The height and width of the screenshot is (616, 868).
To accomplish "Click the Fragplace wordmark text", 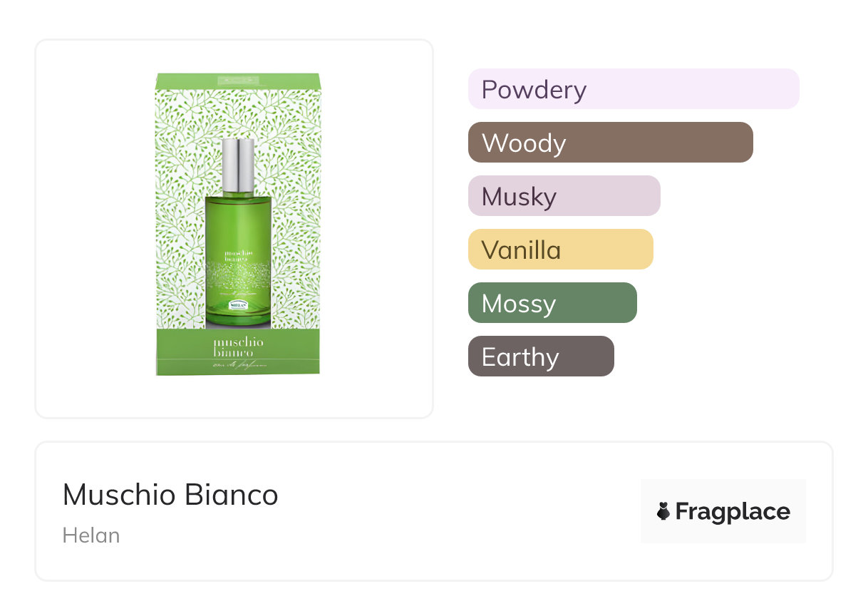I will click(x=732, y=511).
